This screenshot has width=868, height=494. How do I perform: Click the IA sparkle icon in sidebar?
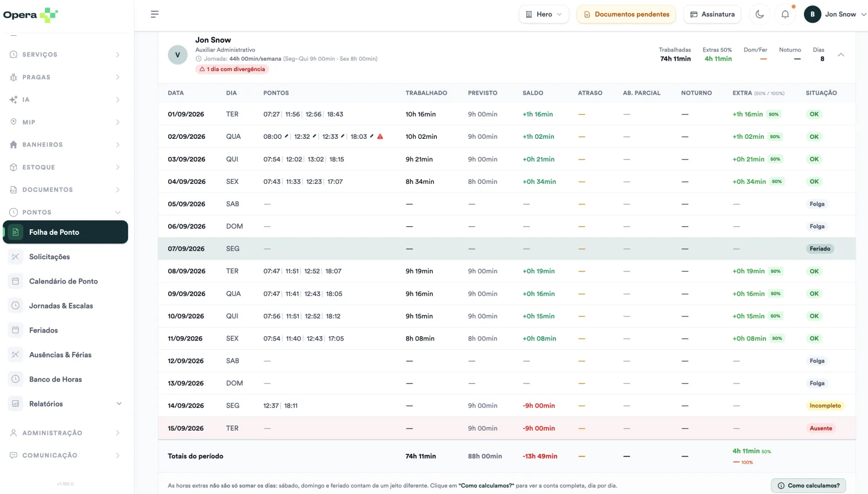point(14,100)
